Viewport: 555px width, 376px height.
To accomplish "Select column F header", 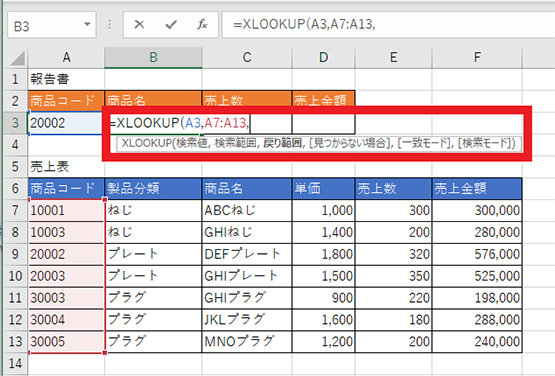I will (x=477, y=57).
